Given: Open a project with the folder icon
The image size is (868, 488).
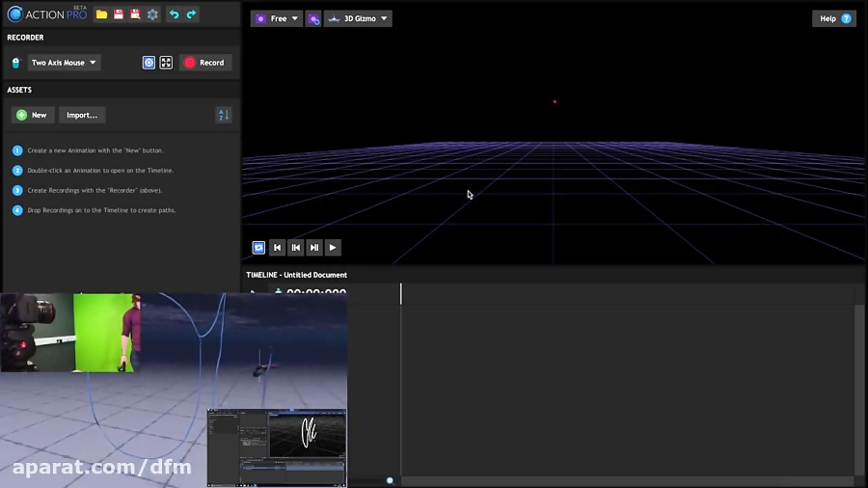Looking at the screenshot, I should (101, 14).
